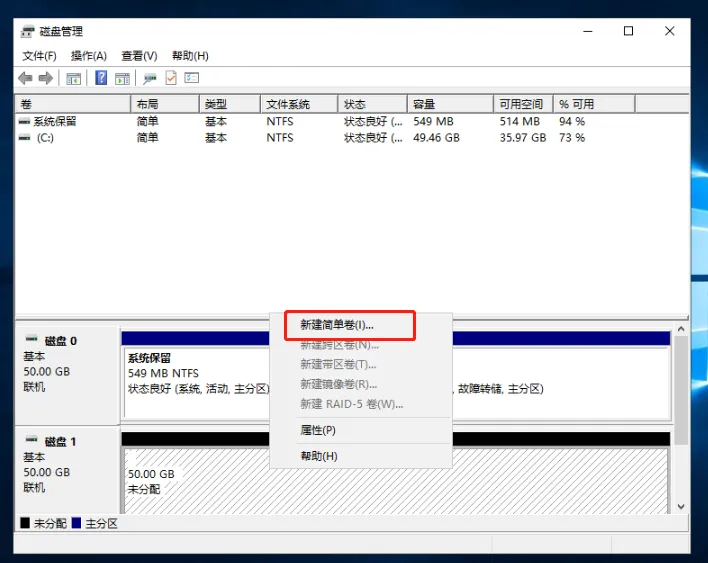The height and width of the screenshot is (563, 708).
Task: Select the 磁盘 1 disk label panel
Action: coord(67,470)
